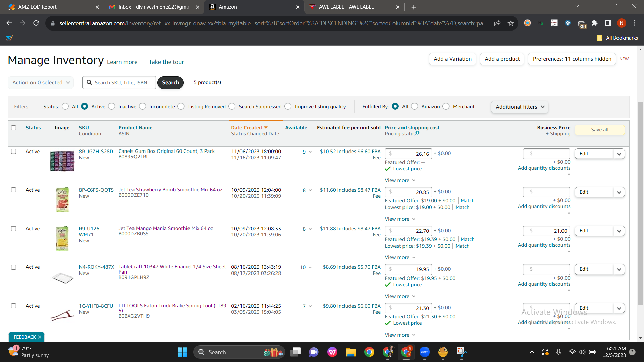The image size is (644, 362).
Task: Click the price field showing 26.16
Action: [409, 154]
